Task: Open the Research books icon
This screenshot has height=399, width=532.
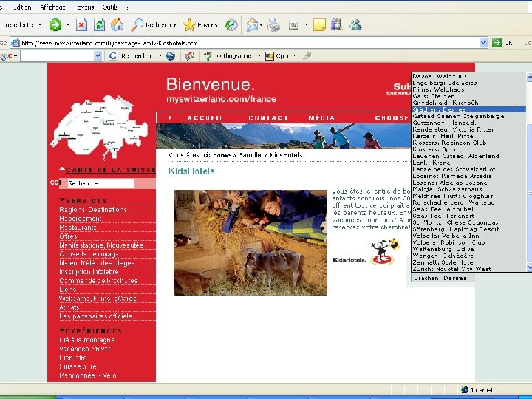Action: pyautogui.click(x=337, y=25)
